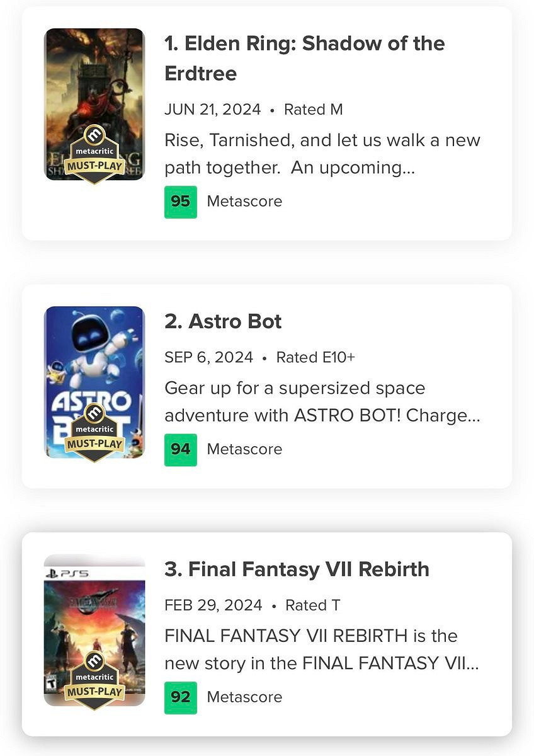The image size is (534, 756).
Task: Click the Metascore label beside 92
Action: pos(244,697)
